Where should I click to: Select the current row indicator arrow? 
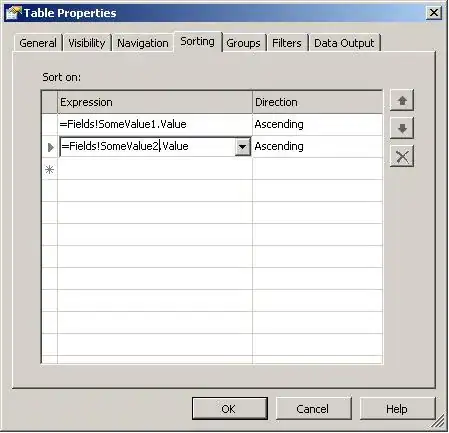point(50,147)
